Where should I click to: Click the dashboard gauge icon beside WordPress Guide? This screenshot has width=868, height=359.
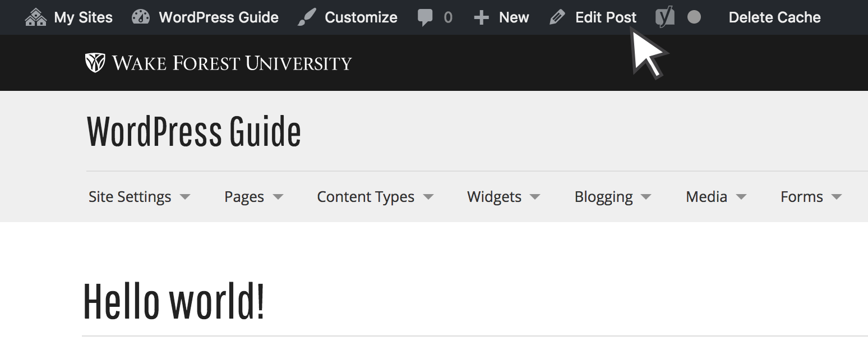(x=141, y=17)
